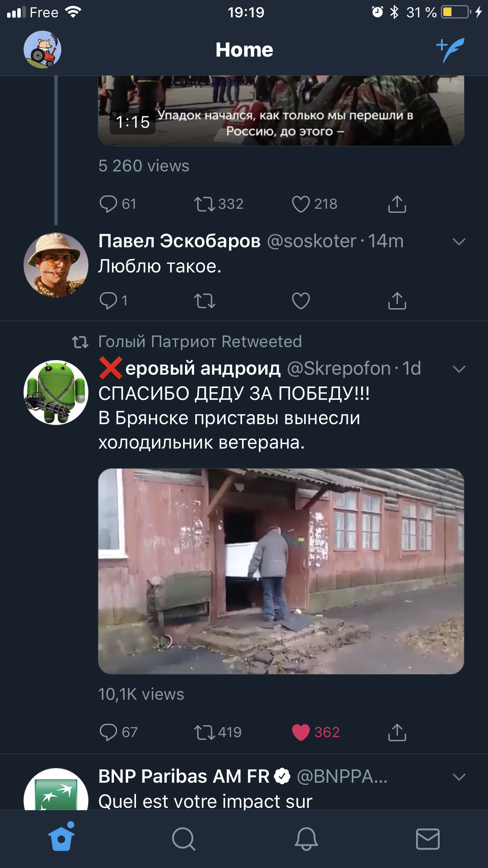Expand options chevron on BNP Paribas tweet
Screen dimensions: 488x868
pos(459,777)
